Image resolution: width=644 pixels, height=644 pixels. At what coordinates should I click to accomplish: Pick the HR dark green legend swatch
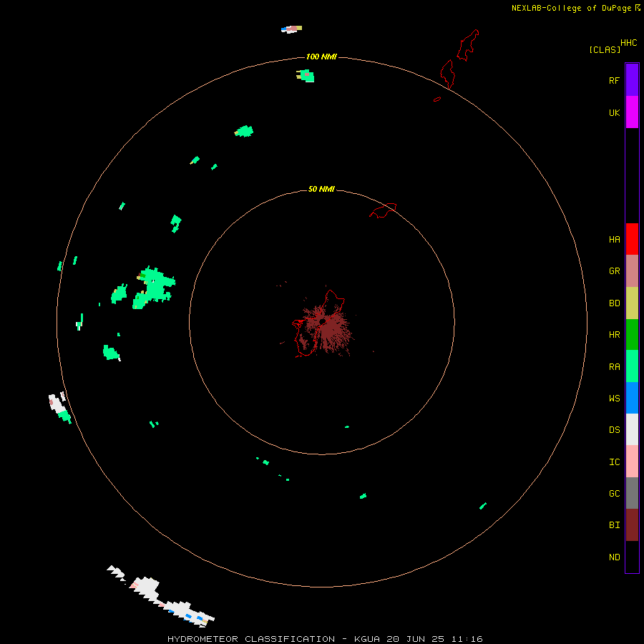(632, 335)
